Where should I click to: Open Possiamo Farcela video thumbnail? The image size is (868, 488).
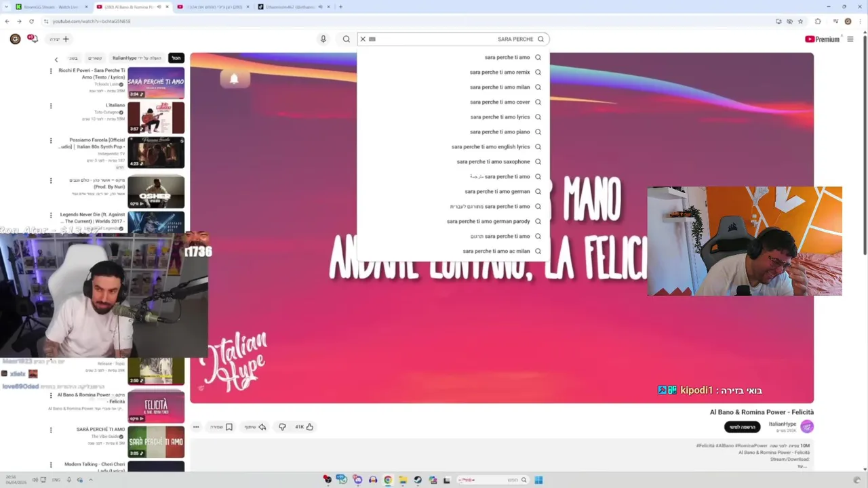click(156, 152)
